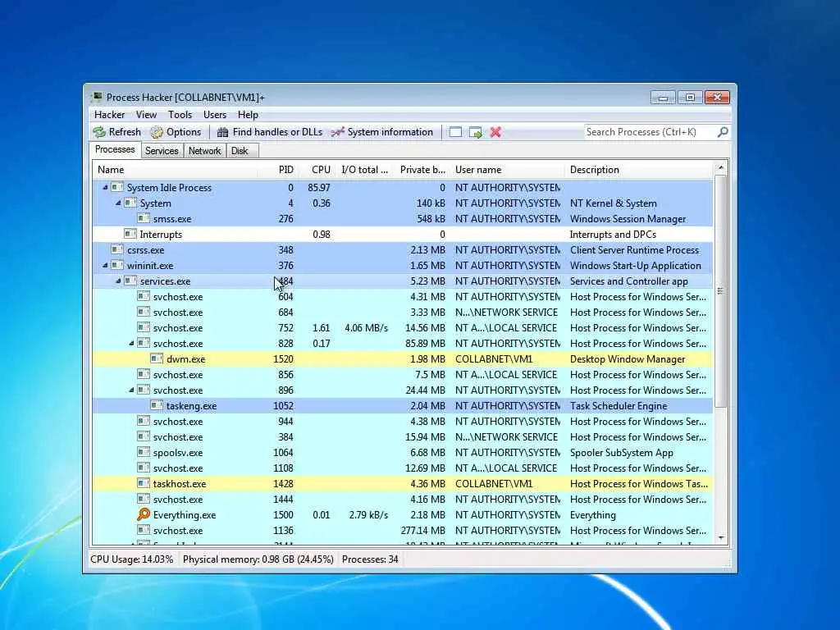Viewport: 840px width, 630px height.
Task: Click the services.exe process icon
Action: [130, 281]
